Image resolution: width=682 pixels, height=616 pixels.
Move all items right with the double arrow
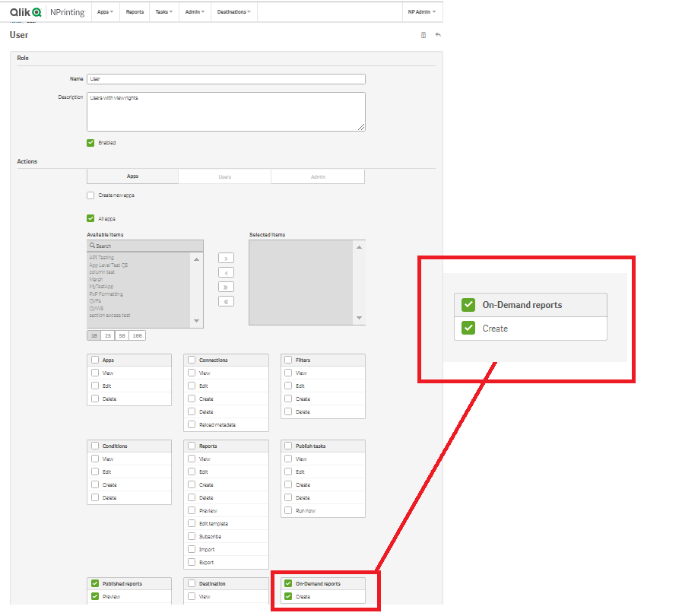[x=226, y=287]
